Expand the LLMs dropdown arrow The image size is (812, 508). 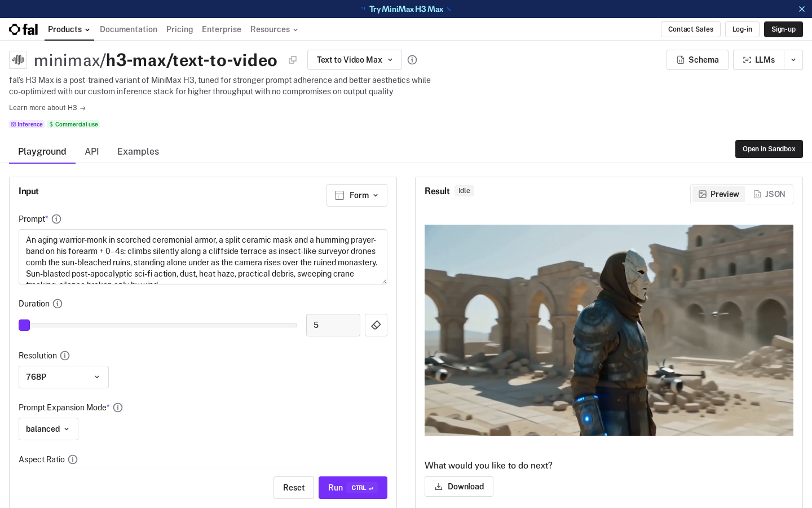tap(793, 60)
